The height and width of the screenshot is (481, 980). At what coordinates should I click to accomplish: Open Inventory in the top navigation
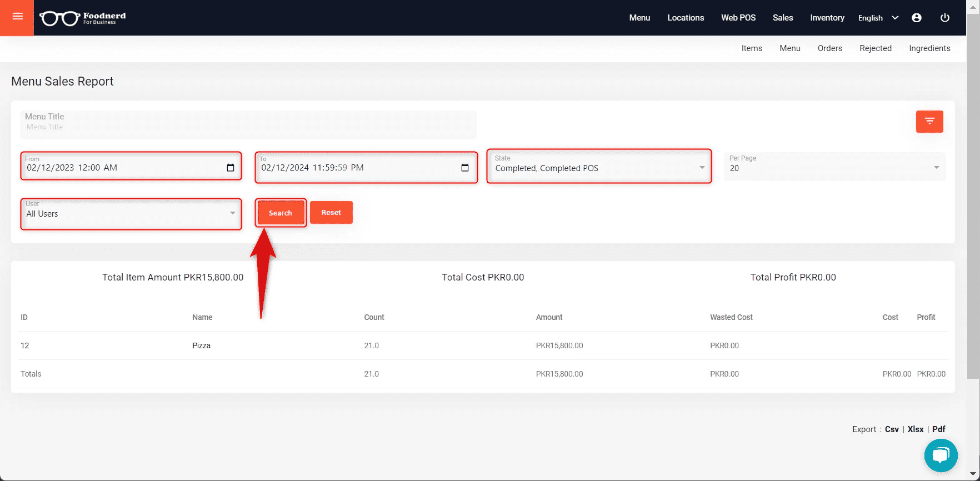click(827, 18)
